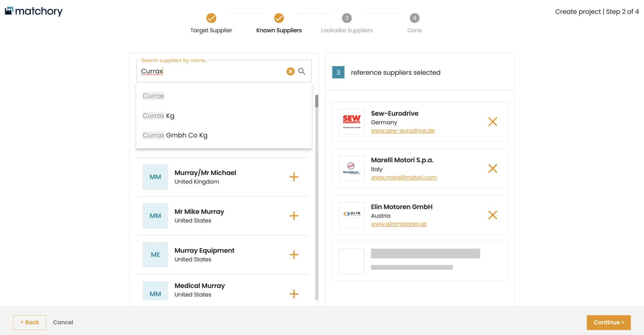Click 'Germany' under Sew-Eurodrive

tap(384, 123)
